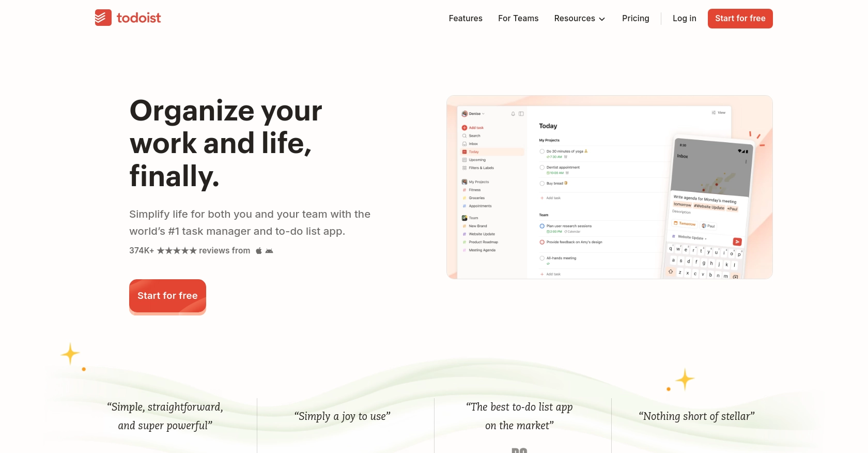Click the todoist wordmark text
The image size is (868, 453).
138,18
